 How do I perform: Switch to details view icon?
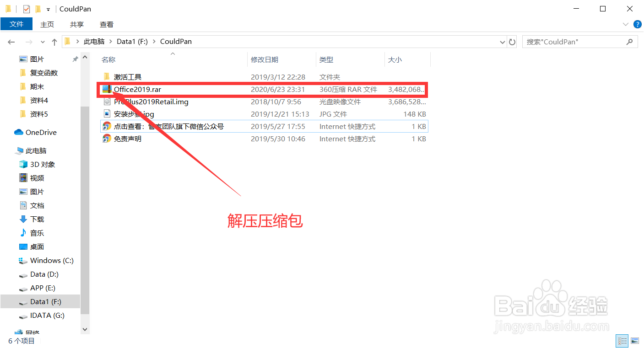(x=622, y=341)
